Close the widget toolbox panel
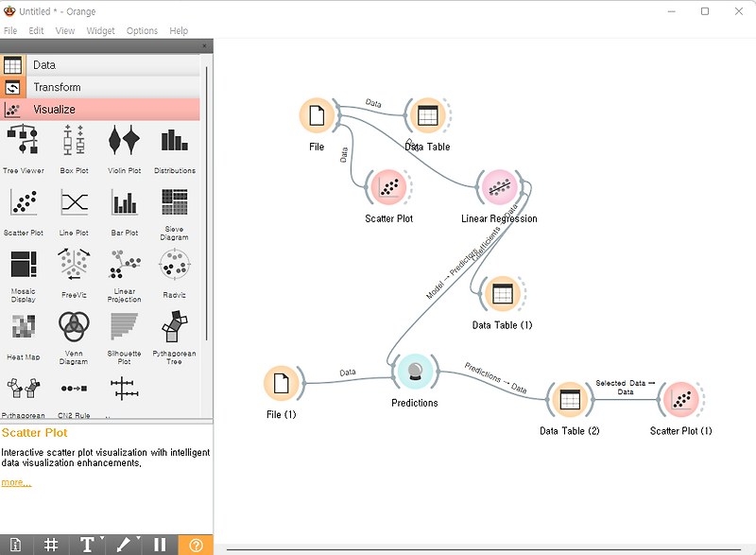The width and height of the screenshot is (756, 555). pos(204,45)
